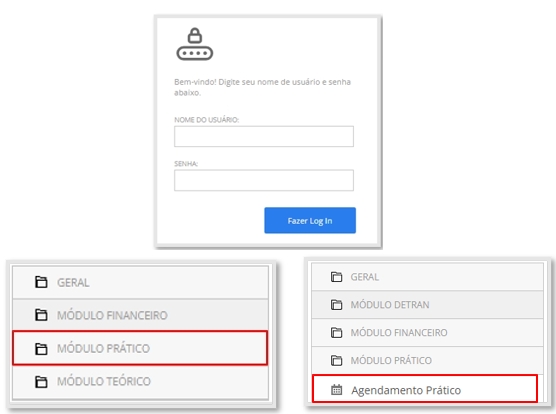Focus the NOME DO USUÁRIO text field
The height and width of the screenshot is (414, 556).
pyautogui.click(x=264, y=136)
